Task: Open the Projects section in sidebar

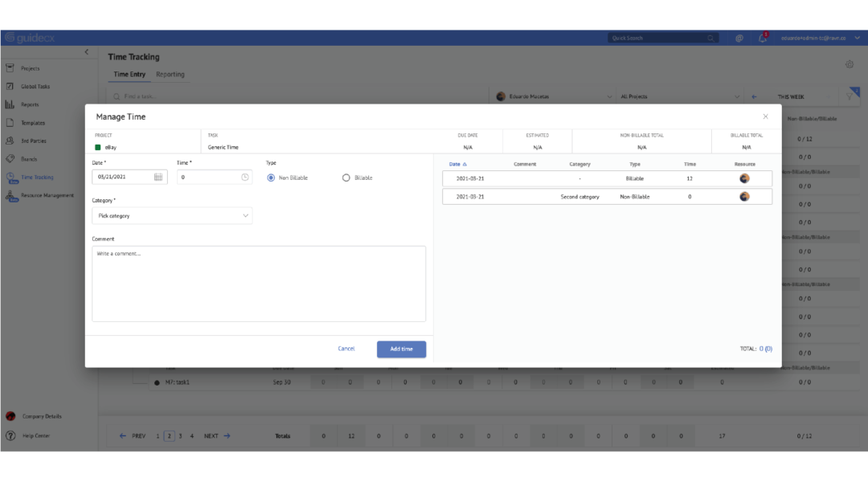Action: [32, 68]
